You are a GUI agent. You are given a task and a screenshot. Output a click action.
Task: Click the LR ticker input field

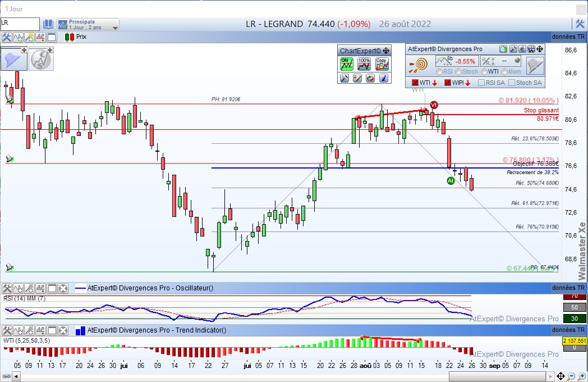[x=20, y=24]
